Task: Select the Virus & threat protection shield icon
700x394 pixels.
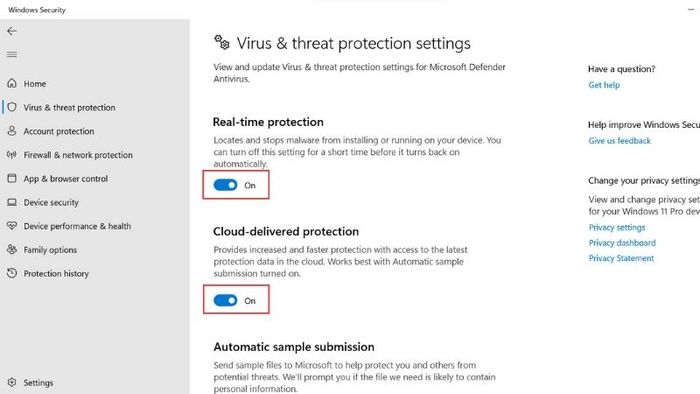Action: 12,107
